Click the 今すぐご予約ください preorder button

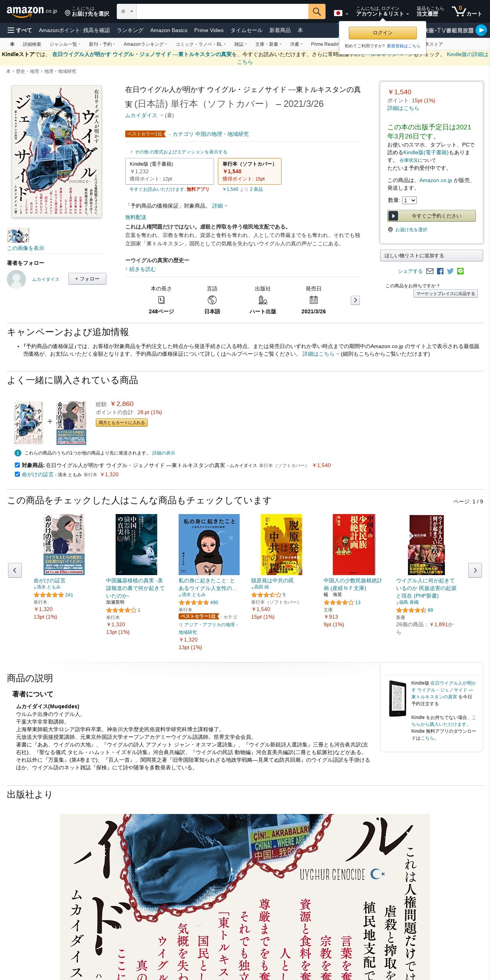coord(432,216)
